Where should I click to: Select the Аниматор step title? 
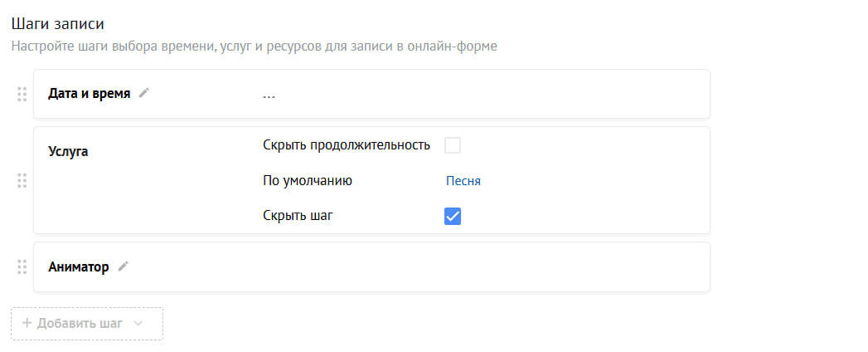[79, 267]
